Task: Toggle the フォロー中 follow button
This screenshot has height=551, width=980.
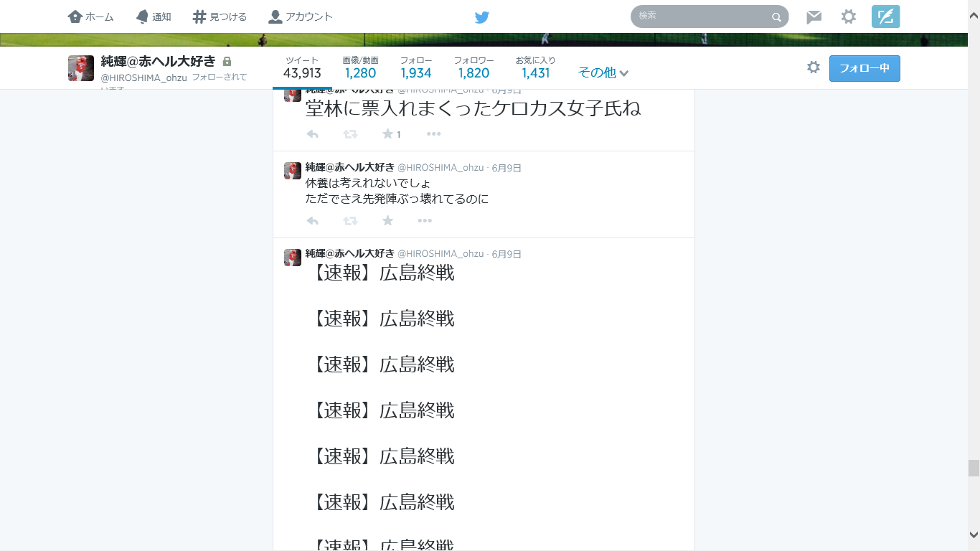Action: coord(864,69)
